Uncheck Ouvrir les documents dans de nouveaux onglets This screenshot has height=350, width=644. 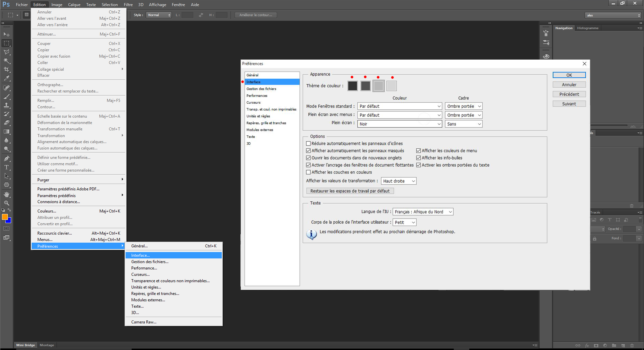coord(308,158)
